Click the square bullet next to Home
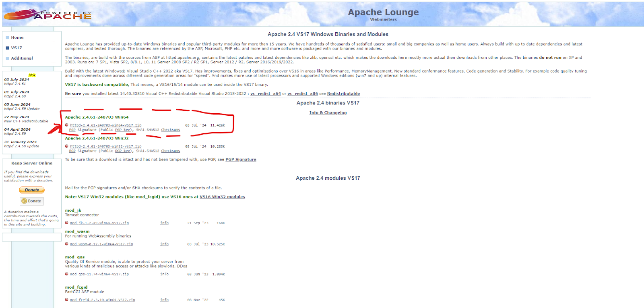Viewport: 644px width, 308px height. pos(7,37)
